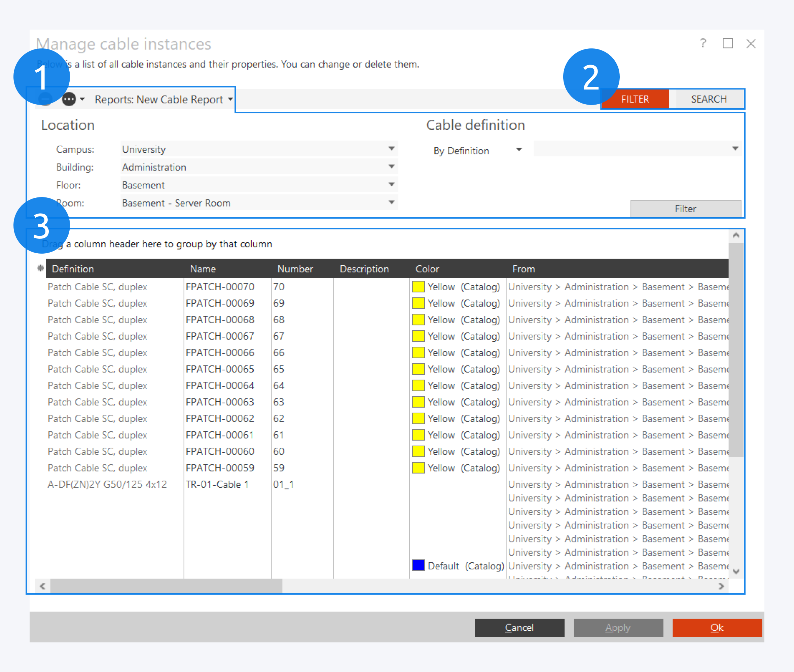Click scroll right arrow below the table
This screenshot has height=672, width=794.
pyautogui.click(x=721, y=586)
